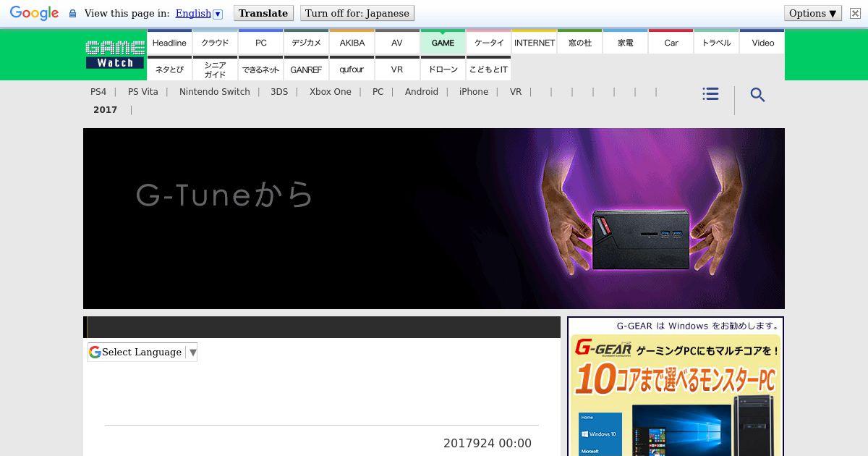868x456 pixels.
Task: Go to the qufour tab
Action: pyautogui.click(x=352, y=69)
